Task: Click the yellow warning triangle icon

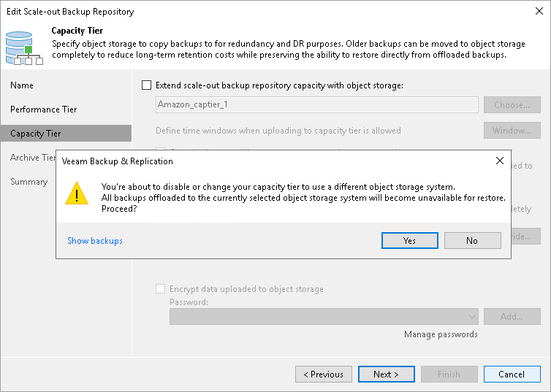Action: click(x=76, y=193)
